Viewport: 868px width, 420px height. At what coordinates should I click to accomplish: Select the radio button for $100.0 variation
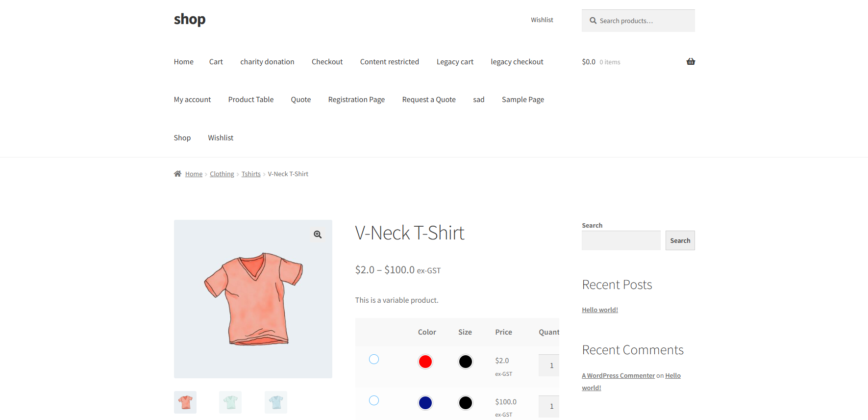pyautogui.click(x=374, y=400)
